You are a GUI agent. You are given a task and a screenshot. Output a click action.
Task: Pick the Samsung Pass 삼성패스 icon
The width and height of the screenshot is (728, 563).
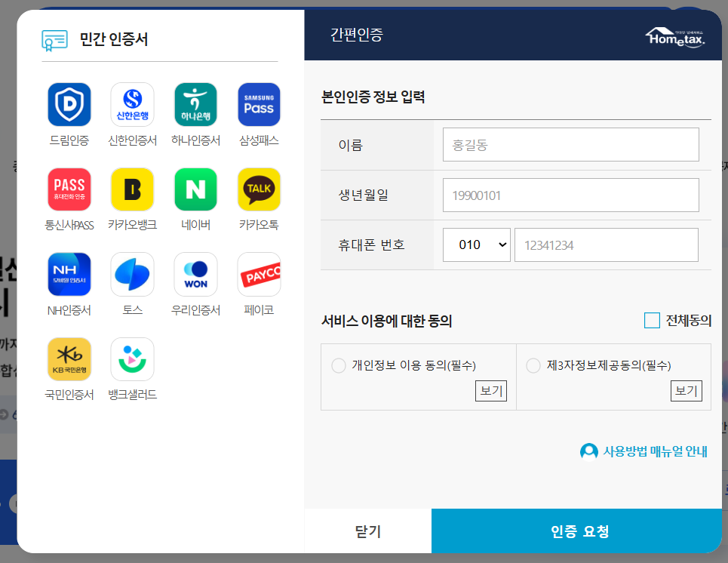pyautogui.click(x=259, y=104)
